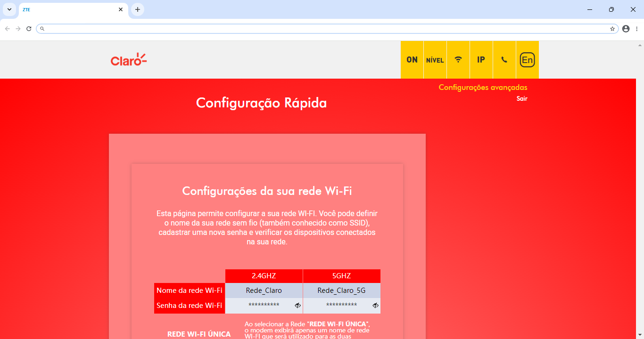Go back in browser history

8,29
